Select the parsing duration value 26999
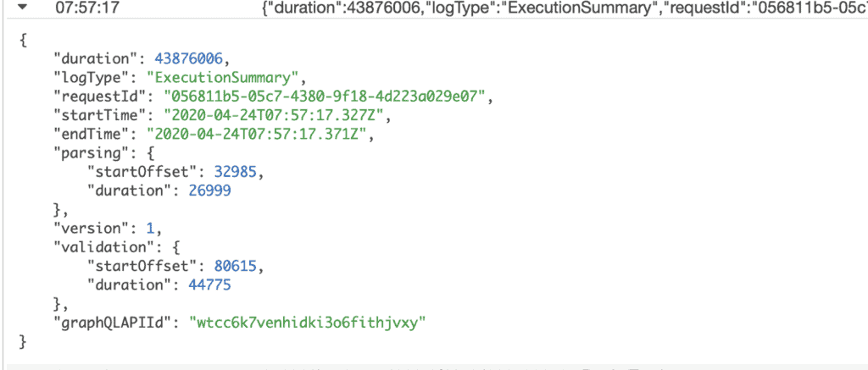The image size is (868, 370). click(x=203, y=191)
